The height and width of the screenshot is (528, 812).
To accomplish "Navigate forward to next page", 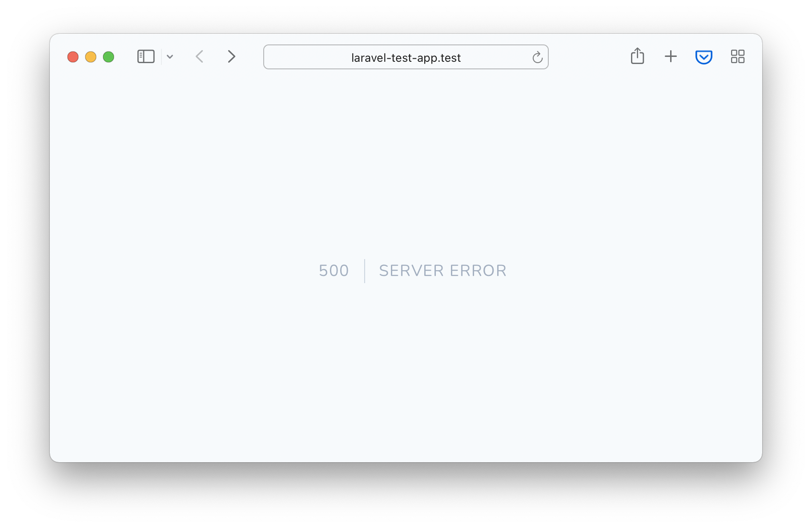I will point(231,56).
